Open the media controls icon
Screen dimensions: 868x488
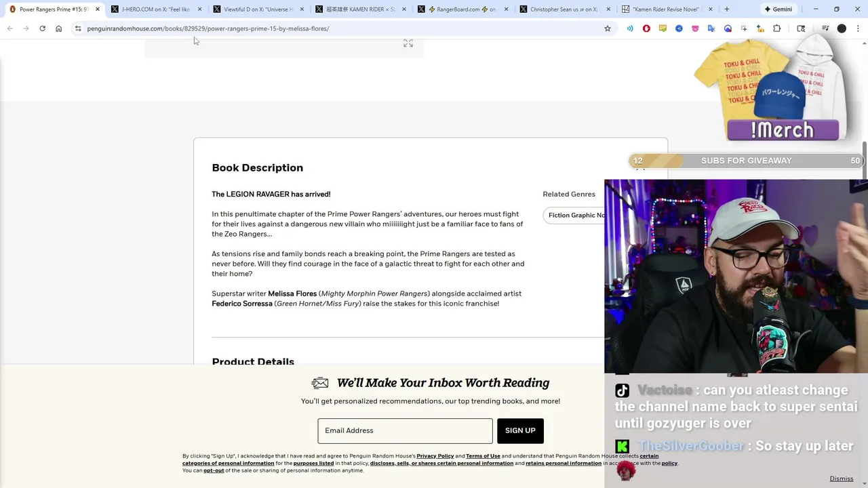[x=825, y=28]
